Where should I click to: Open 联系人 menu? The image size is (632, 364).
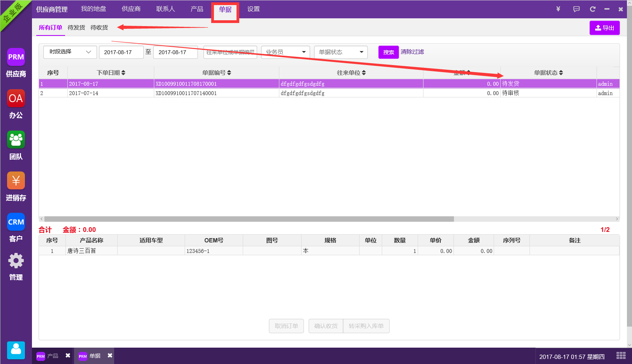(166, 9)
